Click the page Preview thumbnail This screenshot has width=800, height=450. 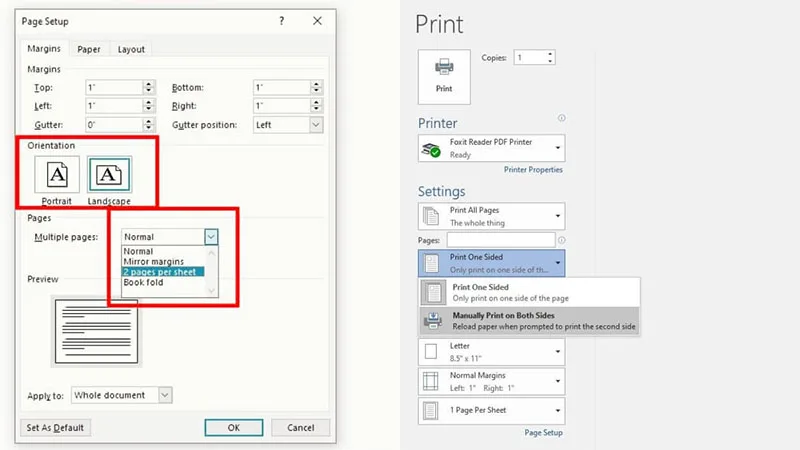point(96,332)
